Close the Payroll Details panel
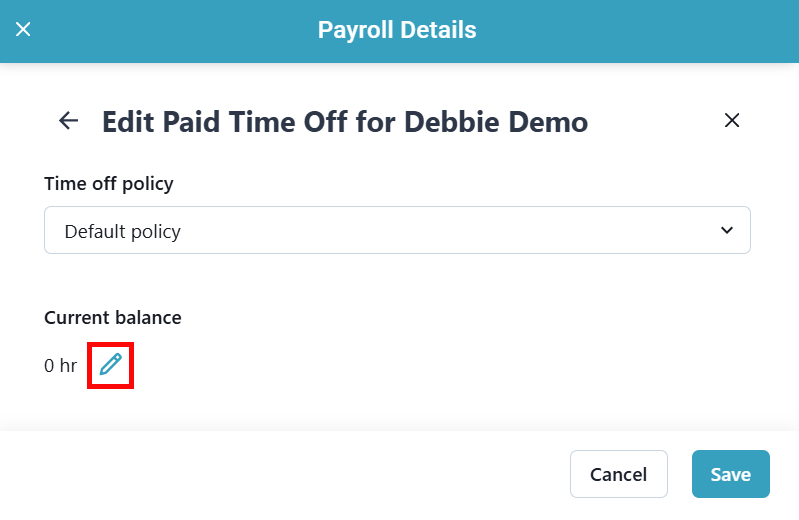Image resolution: width=799 pixels, height=520 pixels. tap(24, 30)
